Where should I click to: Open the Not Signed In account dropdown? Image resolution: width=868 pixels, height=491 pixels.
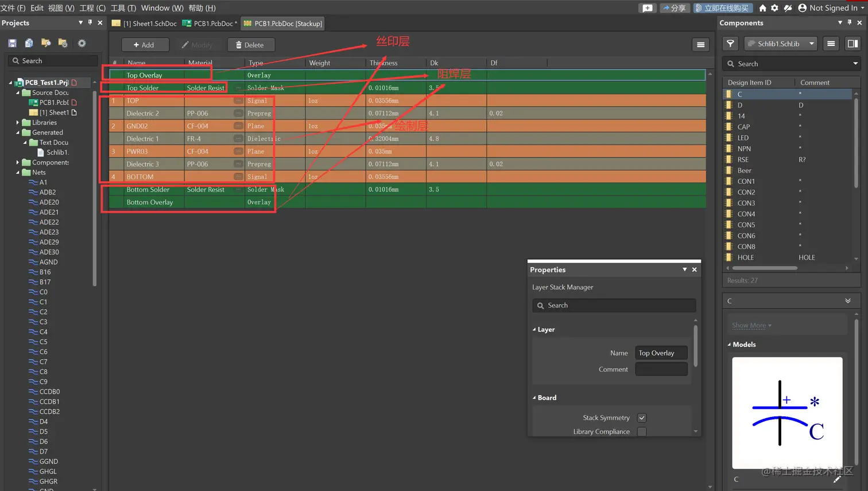click(x=862, y=8)
